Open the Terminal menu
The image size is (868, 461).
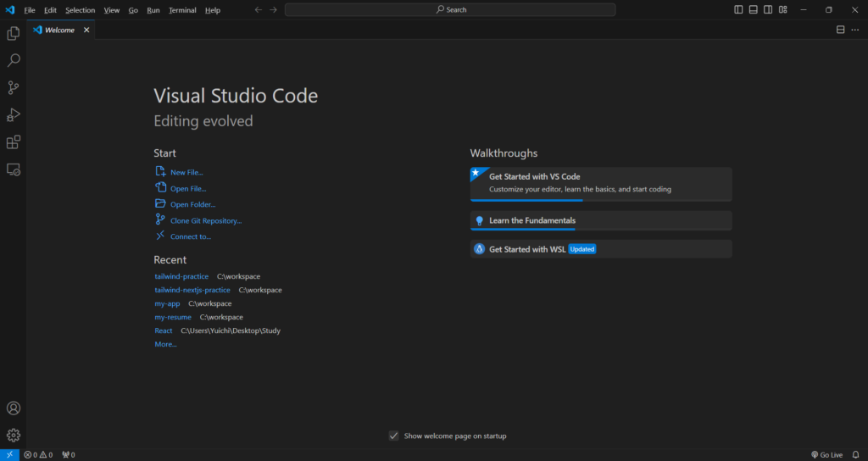coord(182,10)
